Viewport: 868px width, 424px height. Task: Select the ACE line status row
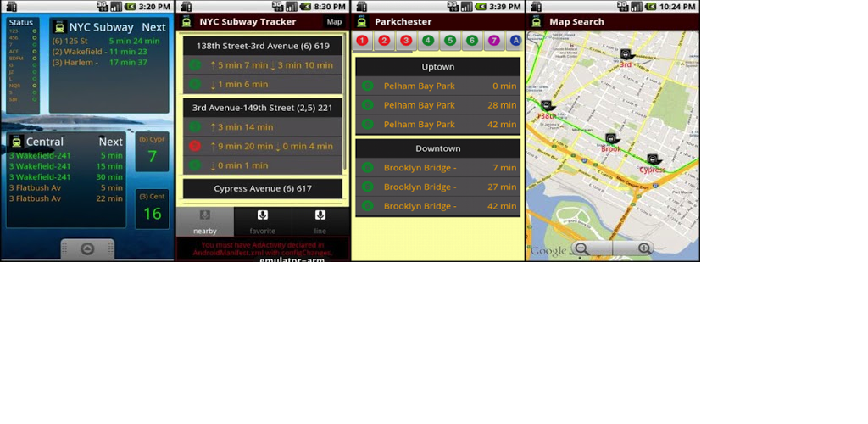pos(23,52)
